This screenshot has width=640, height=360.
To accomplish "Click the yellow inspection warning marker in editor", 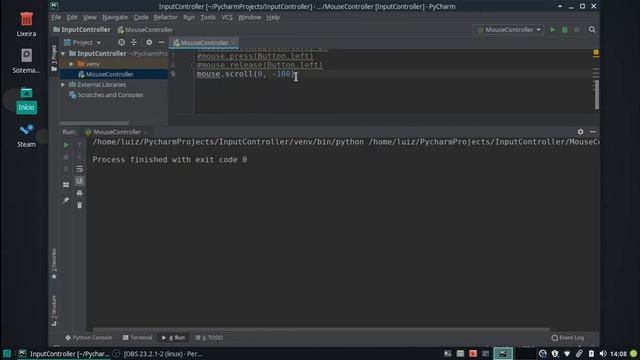I will (x=596, y=52).
